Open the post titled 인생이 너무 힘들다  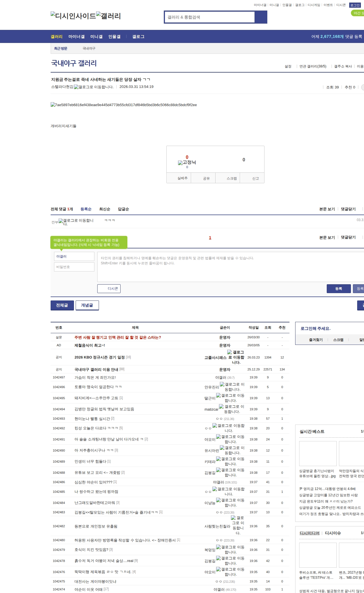[90, 462]
